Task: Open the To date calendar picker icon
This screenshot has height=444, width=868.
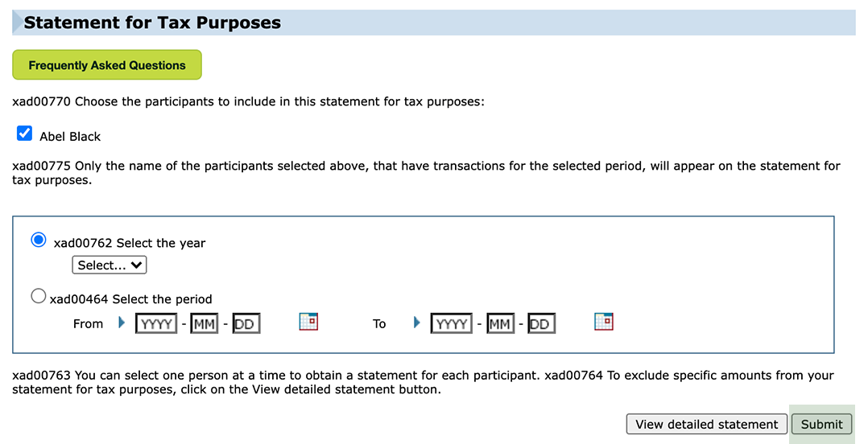Action: click(x=603, y=321)
